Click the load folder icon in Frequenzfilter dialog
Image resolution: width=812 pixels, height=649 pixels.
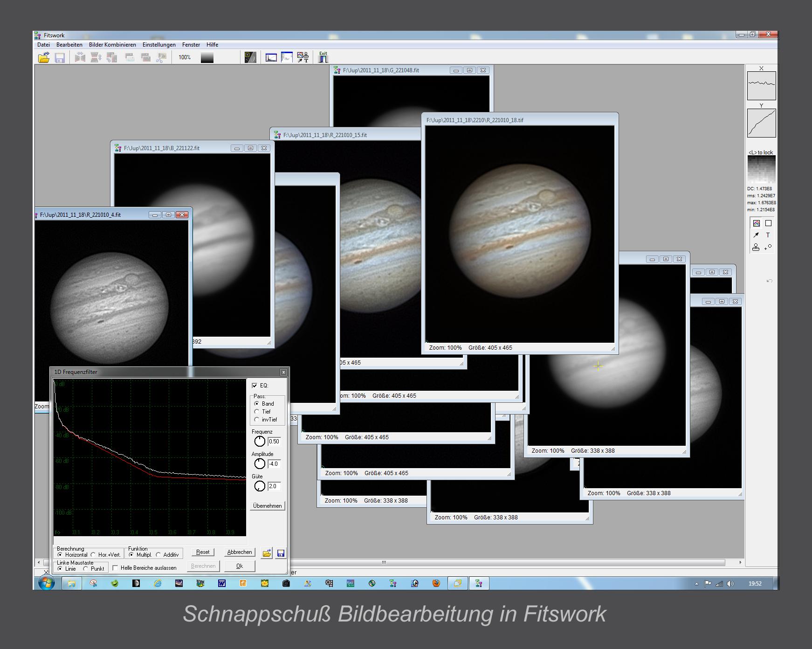click(x=267, y=553)
